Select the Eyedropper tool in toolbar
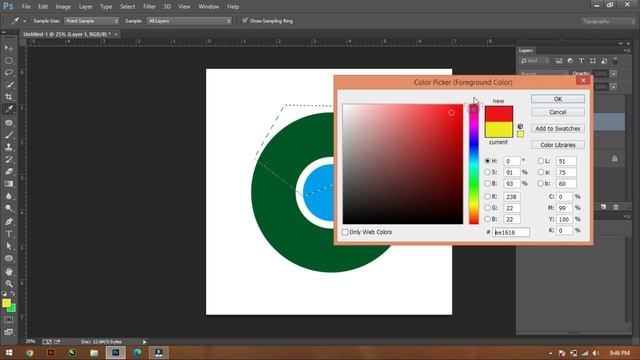This screenshot has height=360, width=640. coord(9,109)
